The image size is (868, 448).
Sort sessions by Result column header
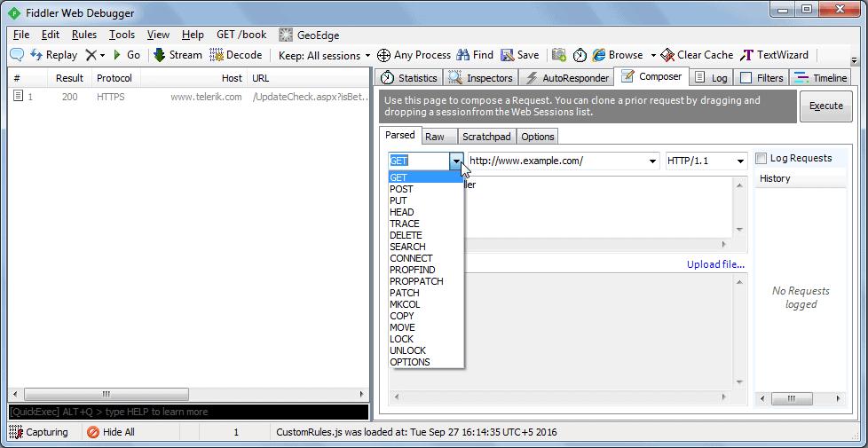tap(70, 79)
